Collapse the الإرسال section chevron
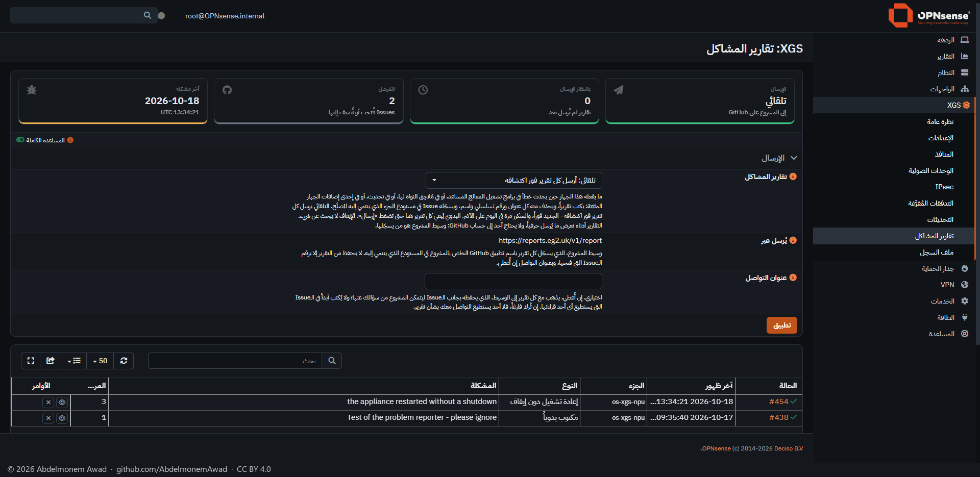 (x=794, y=158)
